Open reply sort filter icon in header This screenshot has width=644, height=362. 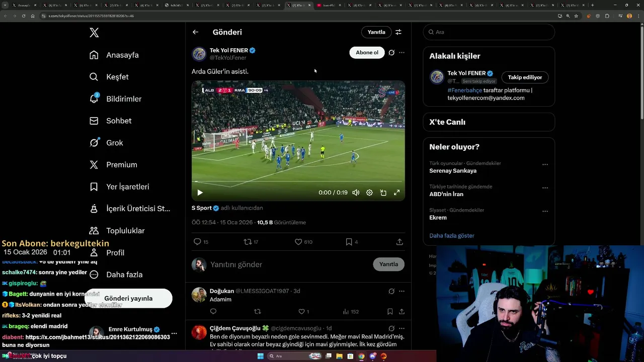click(x=398, y=32)
